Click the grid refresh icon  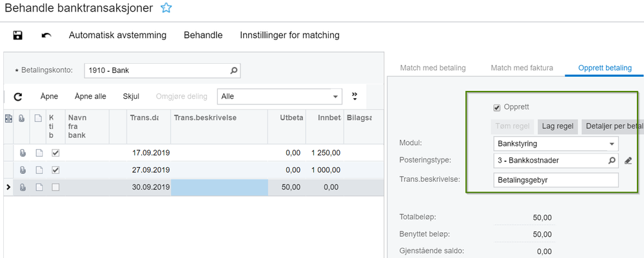pos(18,97)
